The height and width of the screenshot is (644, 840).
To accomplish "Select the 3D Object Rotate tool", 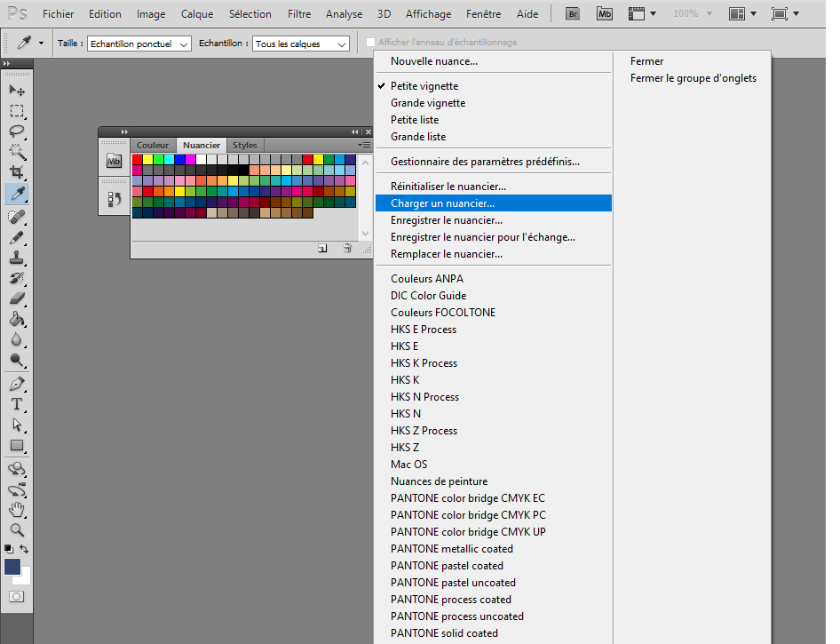I will [x=17, y=469].
